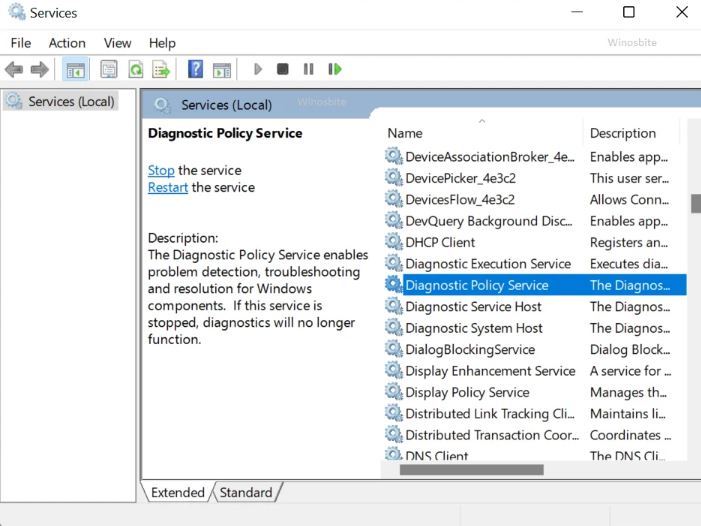The width and height of the screenshot is (701, 526).
Task: Click the 'Dialog Block...' description cell
Action: click(x=630, y=349)
